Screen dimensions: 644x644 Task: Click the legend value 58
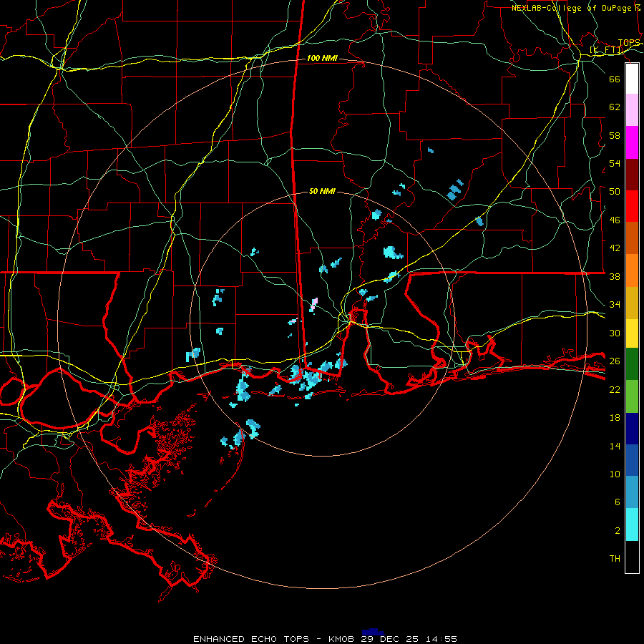click(615, 135)
